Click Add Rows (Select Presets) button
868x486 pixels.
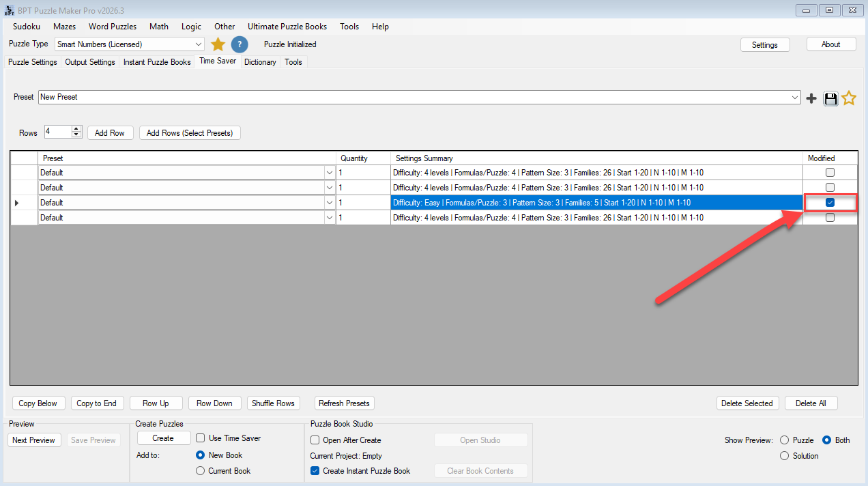[190, 132]
